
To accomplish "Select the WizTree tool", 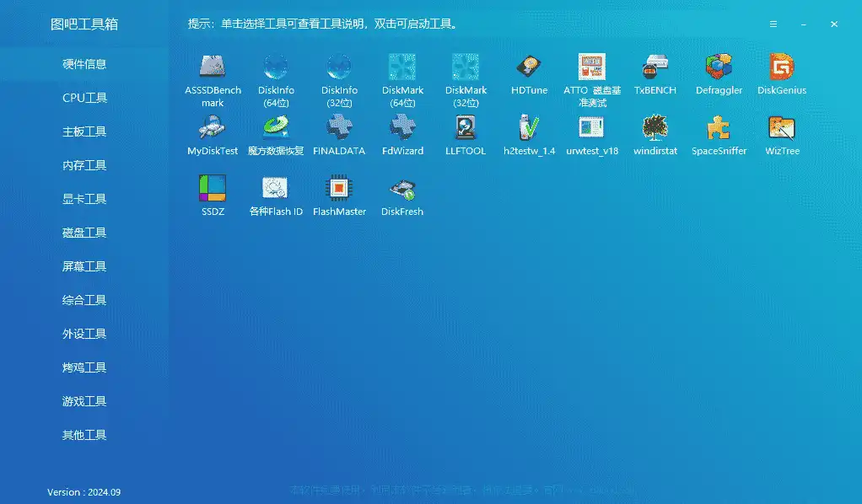I will (782, 127).
